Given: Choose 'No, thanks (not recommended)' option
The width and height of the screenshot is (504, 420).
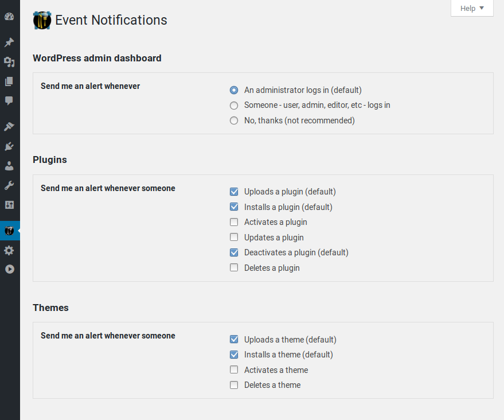Looking at the screenshot, I should pyautogui.click(x=234, y=120).
